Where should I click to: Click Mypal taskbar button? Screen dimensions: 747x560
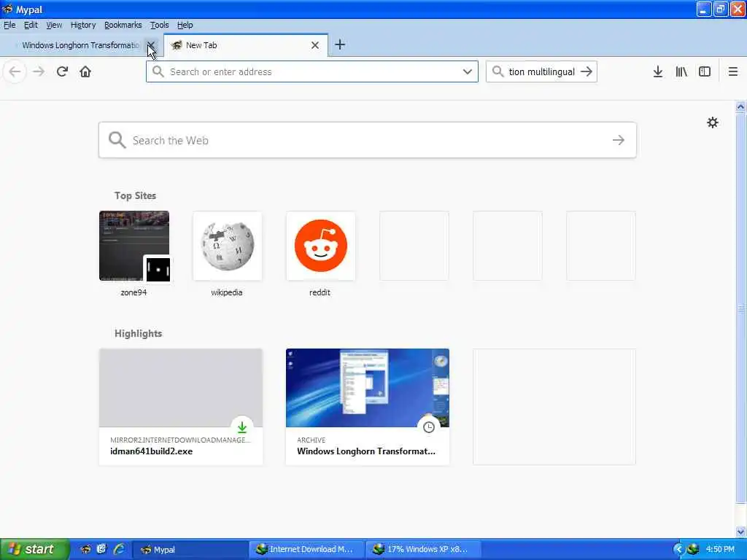pyautogui.click(x=189, y=549)
